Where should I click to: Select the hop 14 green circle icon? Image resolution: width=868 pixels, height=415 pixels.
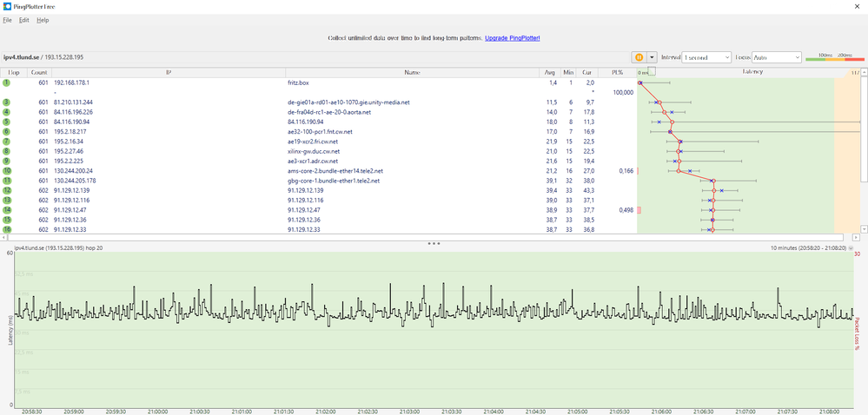[6, 210]
